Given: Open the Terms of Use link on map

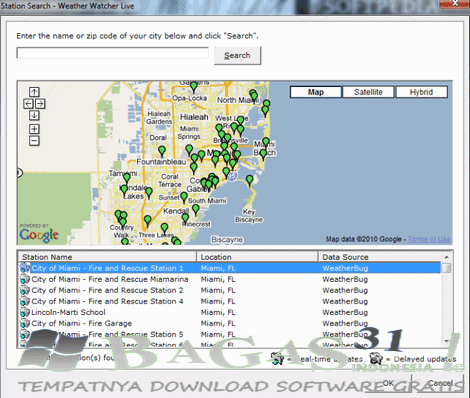Looking at the screenshot, I should point(429,239).
